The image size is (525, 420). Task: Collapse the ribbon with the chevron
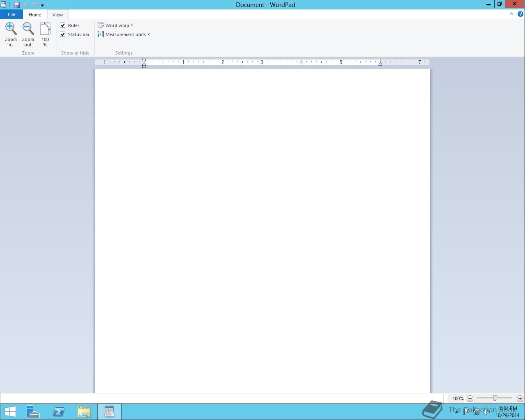click(511, 14)
